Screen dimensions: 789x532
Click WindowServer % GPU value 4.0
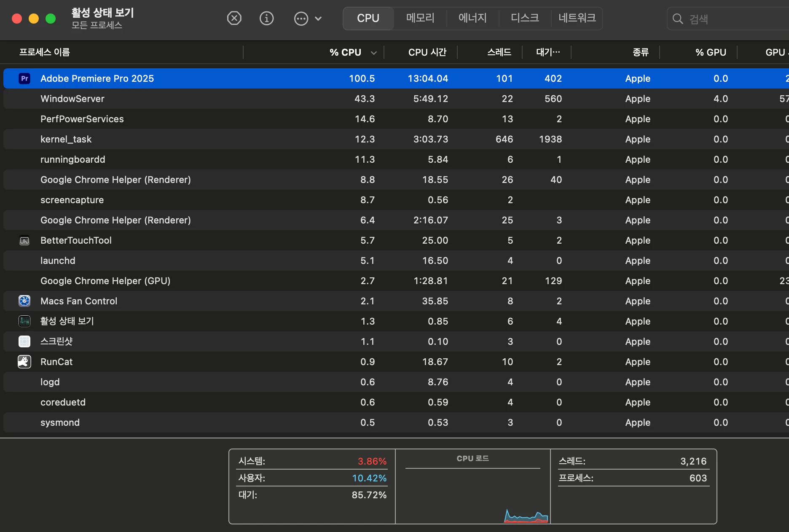(721, 99)
